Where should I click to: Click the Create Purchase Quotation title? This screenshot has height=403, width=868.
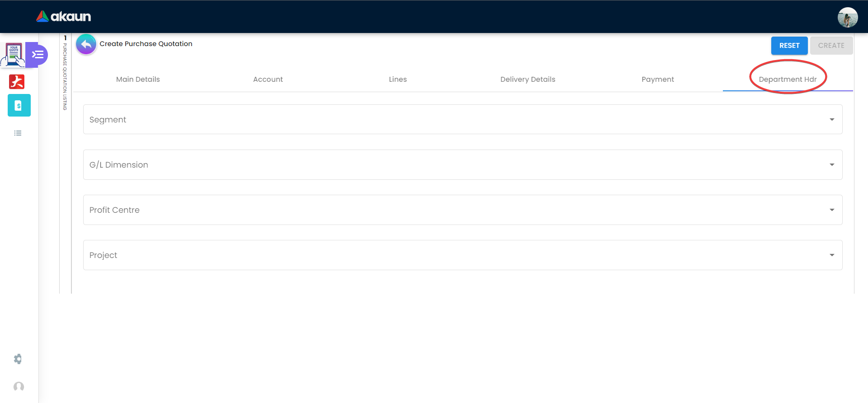pyautogui.click(x=146, y=44)
